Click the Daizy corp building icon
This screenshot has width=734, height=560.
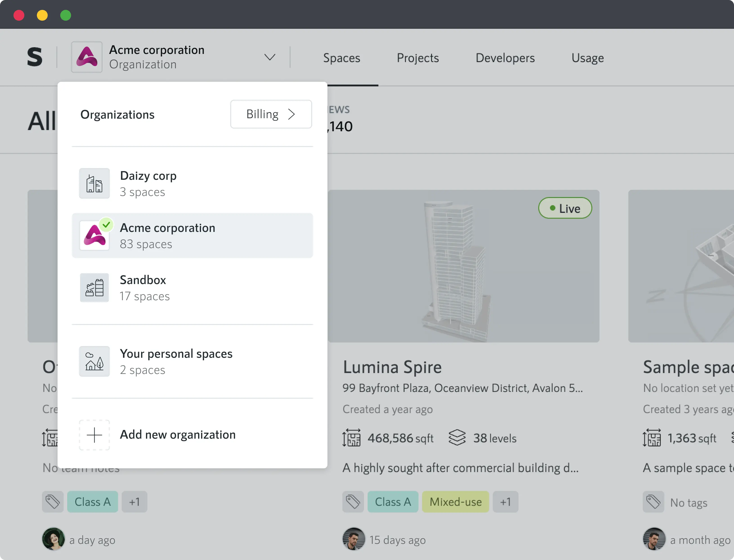tap(94, 183)
